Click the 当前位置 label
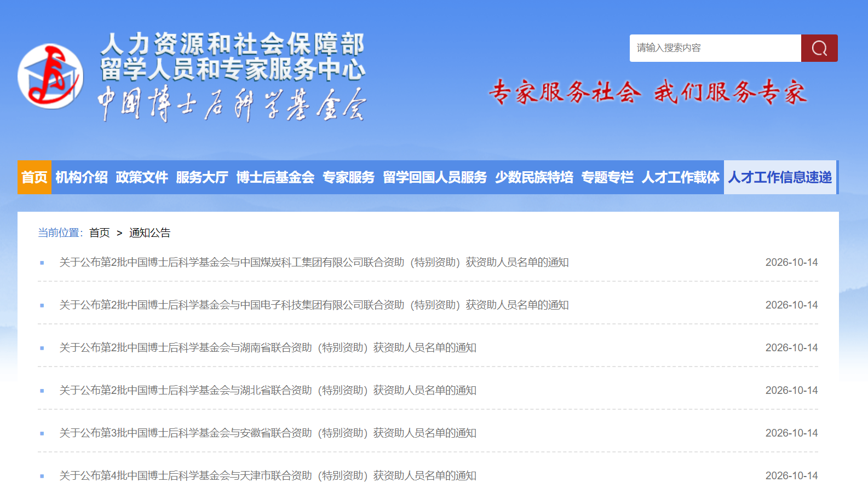Viewport: 868px width, 482px height. pos(60,233)
